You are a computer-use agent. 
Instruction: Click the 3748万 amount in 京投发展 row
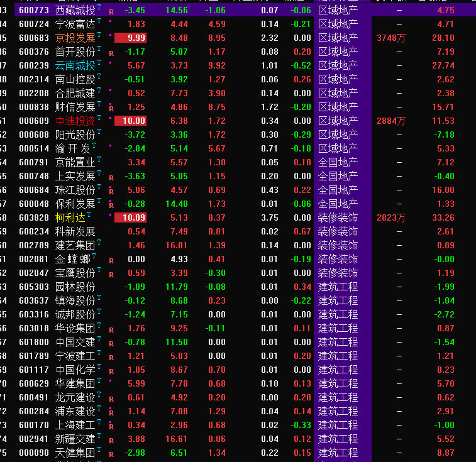(x=391, y=38)
